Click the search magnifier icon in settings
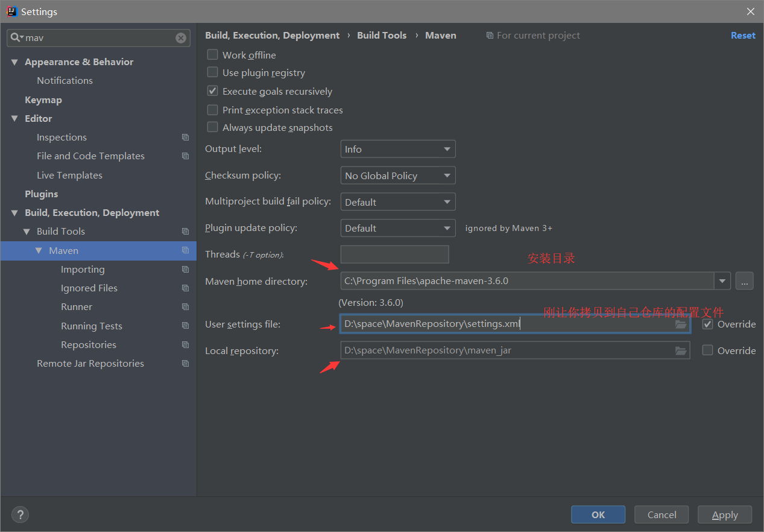The image size is (764, 532). click(x=16, y=38)
